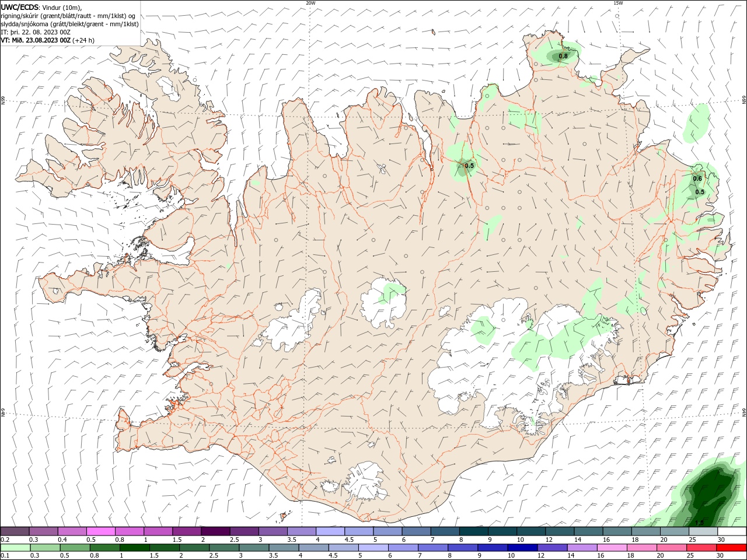The image size is (747, 560).
Task: Click the bright magenta swatch labeled 0.5 in top legend row
Action: (x=100, y=531)
